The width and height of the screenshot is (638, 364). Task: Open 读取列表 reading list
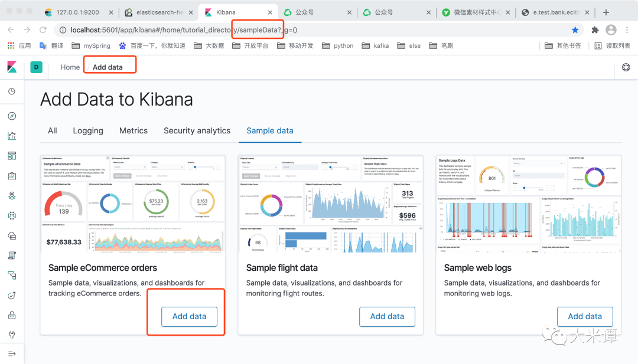613,45
